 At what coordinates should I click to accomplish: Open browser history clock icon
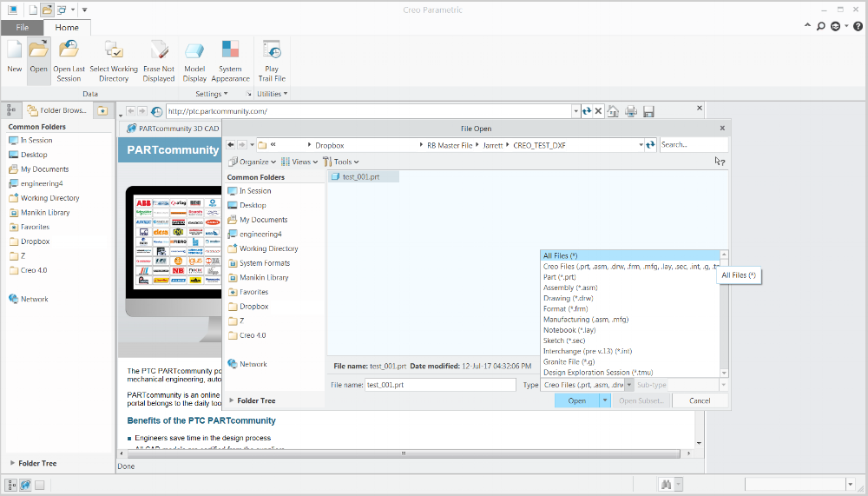coord(156,112)
